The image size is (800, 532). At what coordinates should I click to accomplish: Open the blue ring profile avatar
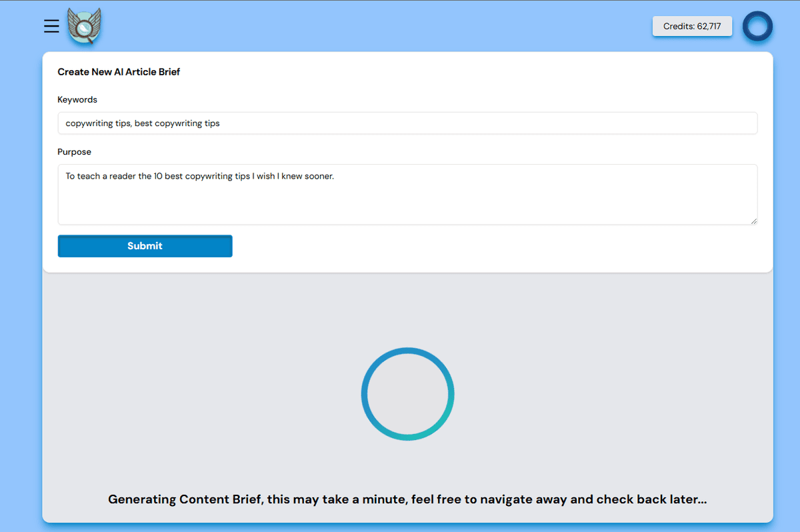757,27
